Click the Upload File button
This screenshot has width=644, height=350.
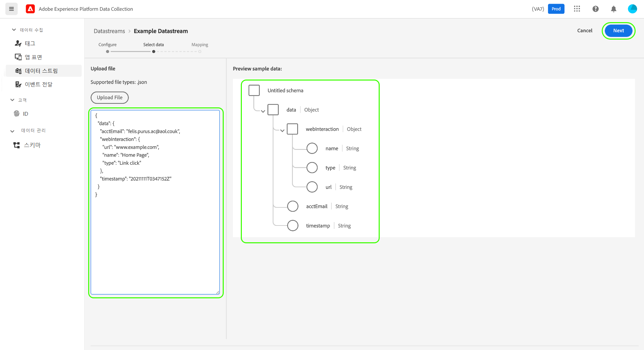tap(109, 97)
